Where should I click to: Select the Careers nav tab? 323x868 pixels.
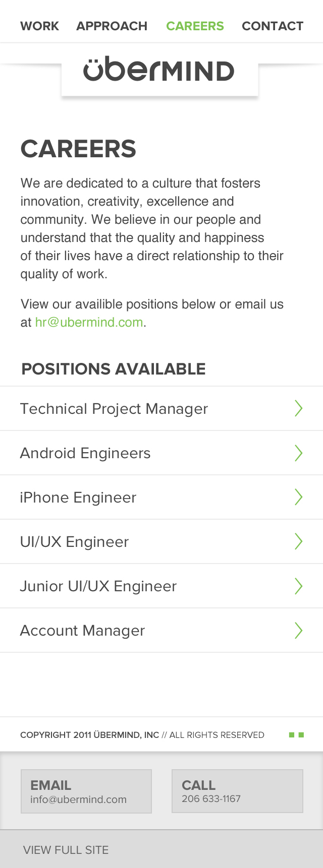point(195,26)
